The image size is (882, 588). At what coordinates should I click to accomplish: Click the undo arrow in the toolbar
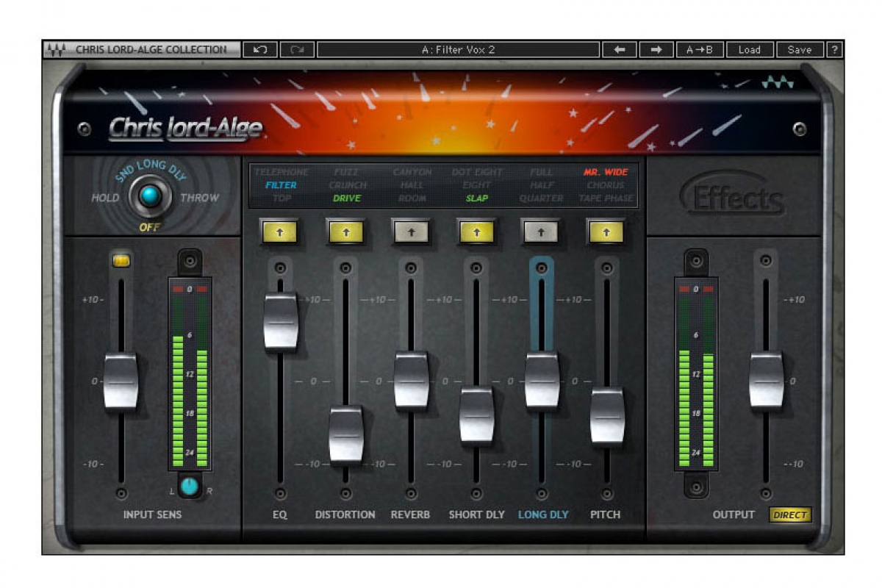(260, 50)
